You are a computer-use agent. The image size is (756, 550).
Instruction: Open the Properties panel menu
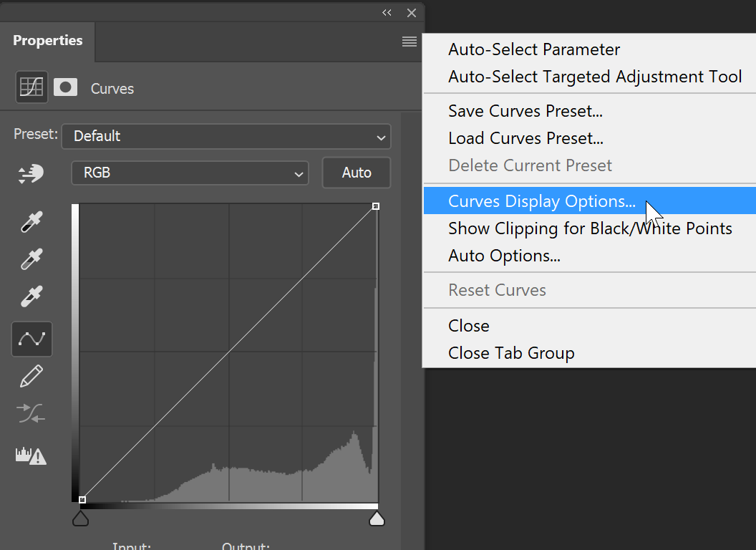coord(409,42)
